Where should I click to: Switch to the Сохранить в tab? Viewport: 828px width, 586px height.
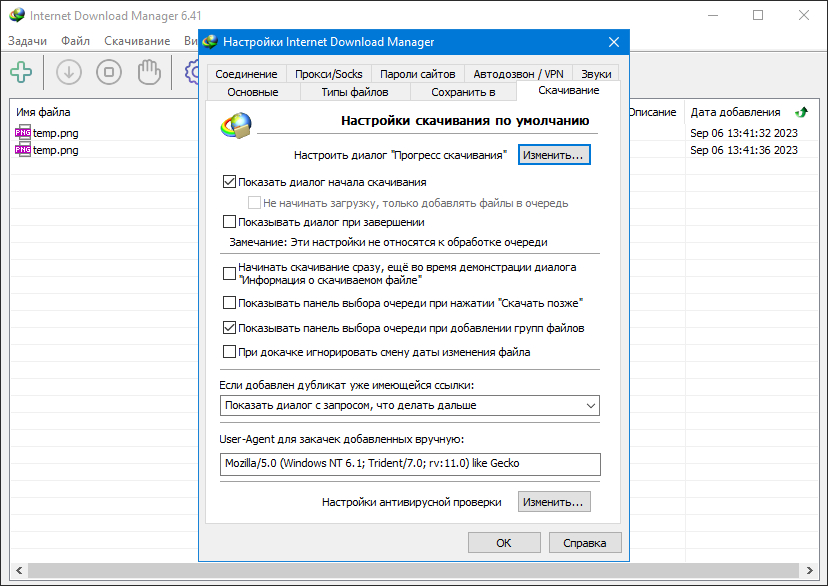click(463, 92)
